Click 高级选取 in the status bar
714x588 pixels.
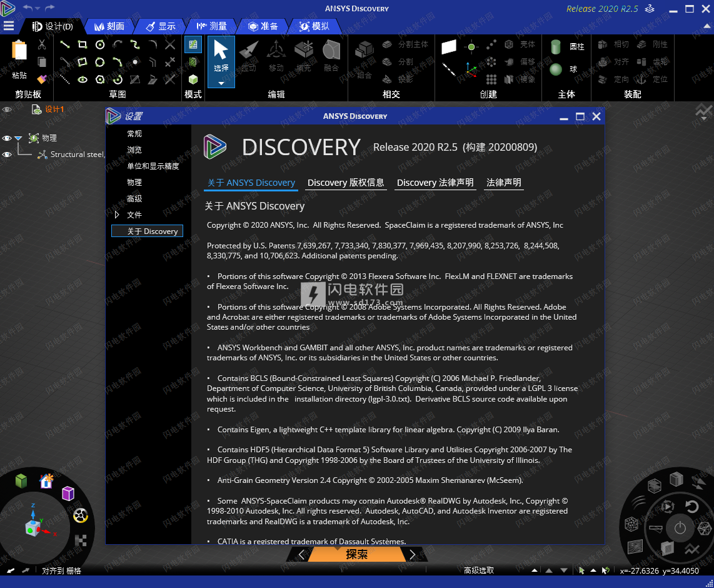478,570
